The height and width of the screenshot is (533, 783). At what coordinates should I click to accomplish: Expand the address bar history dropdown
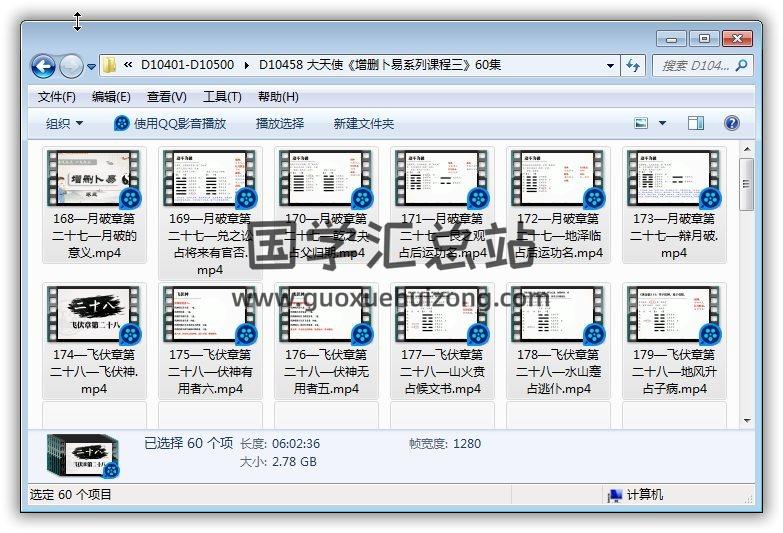610,66
